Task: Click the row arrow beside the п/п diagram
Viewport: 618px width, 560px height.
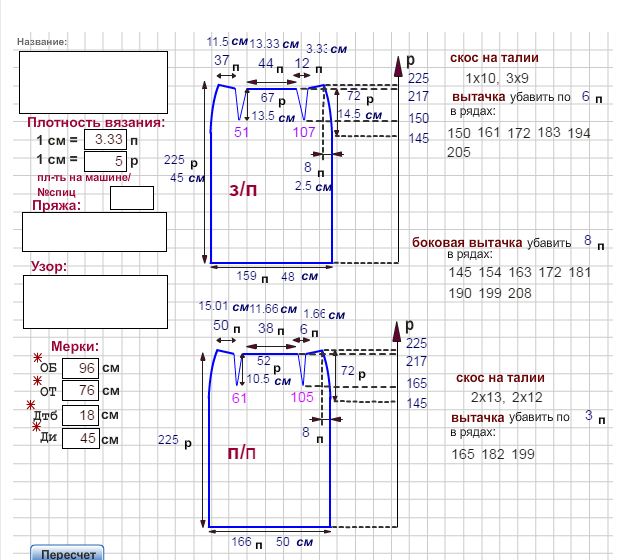Action: pos(399,332)
